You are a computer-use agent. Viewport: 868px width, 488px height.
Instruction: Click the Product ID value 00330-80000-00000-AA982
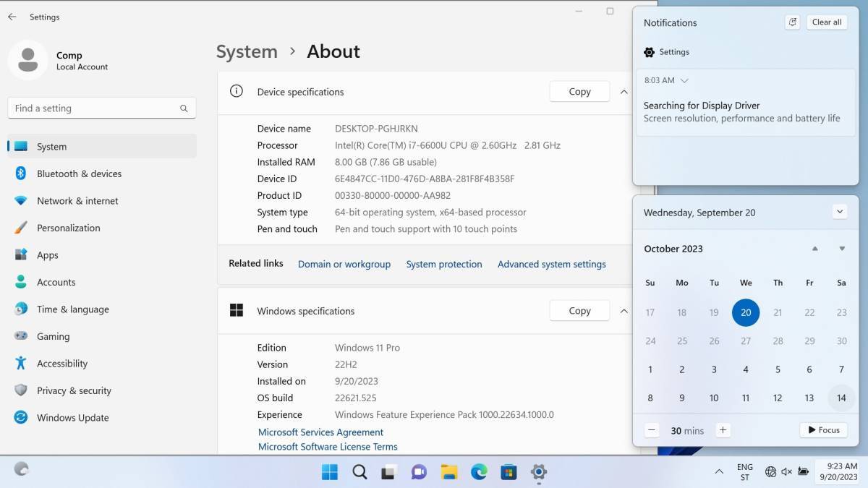click(393, 195)
